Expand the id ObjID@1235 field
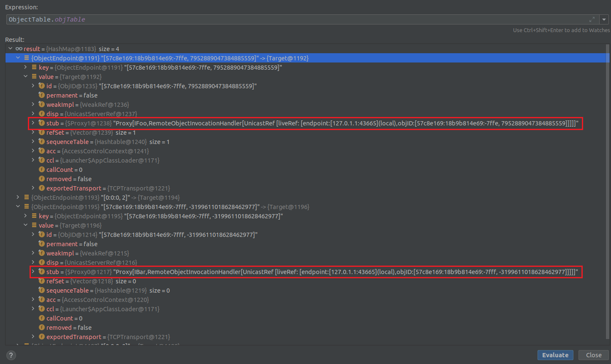This screenshot has height=364, width=611. pos(33,86)
